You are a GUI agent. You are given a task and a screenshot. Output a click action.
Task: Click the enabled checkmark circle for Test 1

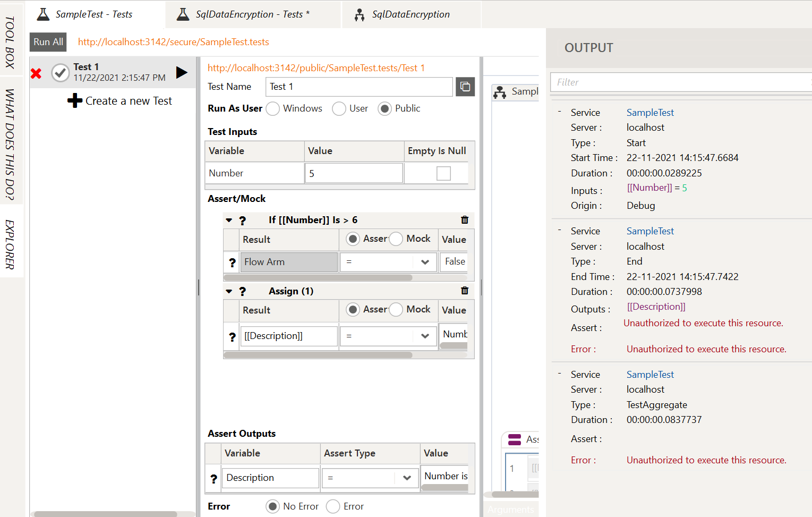[x=61, y=73]
